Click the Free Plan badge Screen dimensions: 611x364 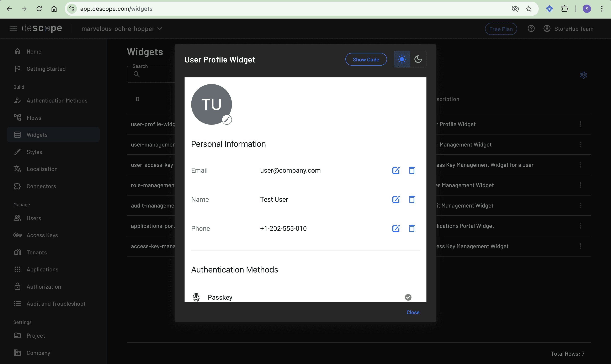(501, 29)
